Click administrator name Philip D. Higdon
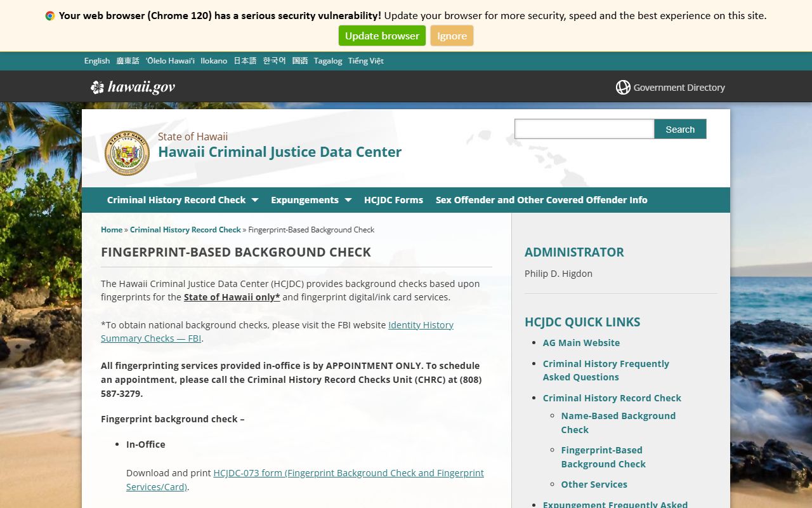812x508 pixels. click(x=558, y=274)
